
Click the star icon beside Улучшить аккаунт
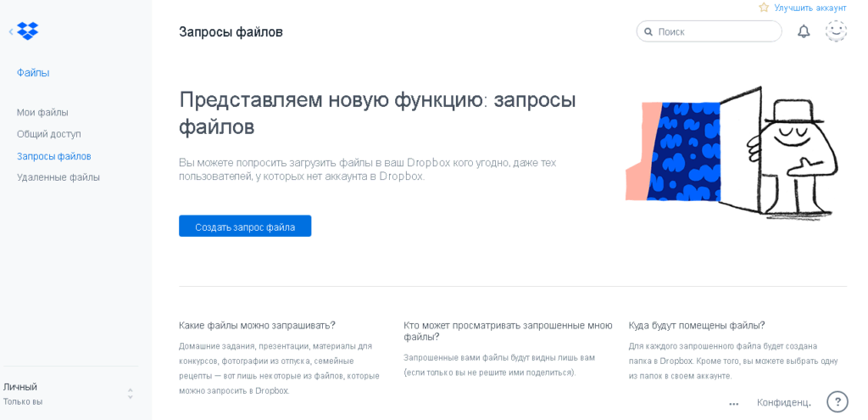pos(764,8)
